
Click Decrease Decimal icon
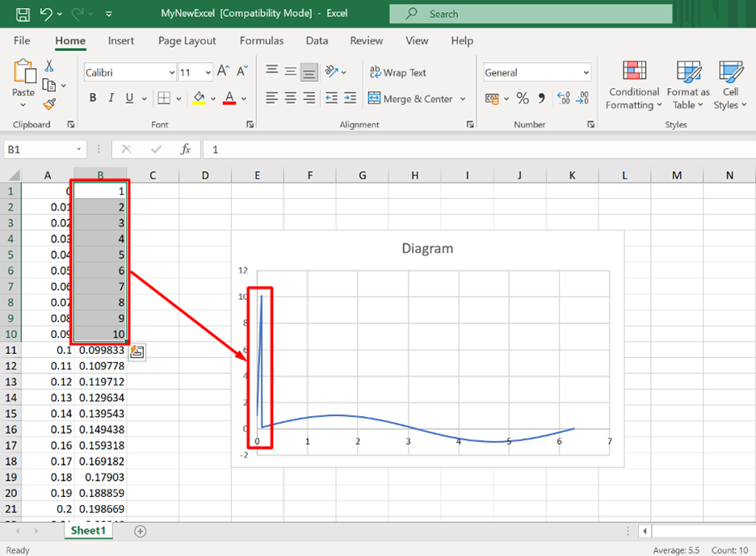tap(582, 98)
